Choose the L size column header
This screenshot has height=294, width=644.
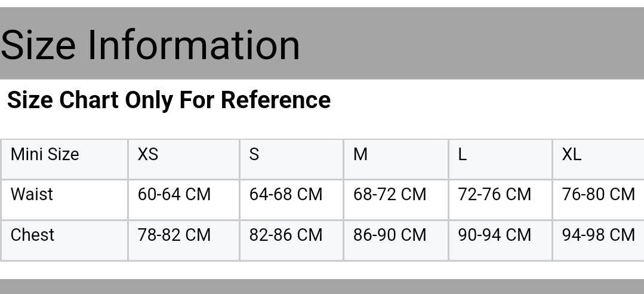(463, 155)
